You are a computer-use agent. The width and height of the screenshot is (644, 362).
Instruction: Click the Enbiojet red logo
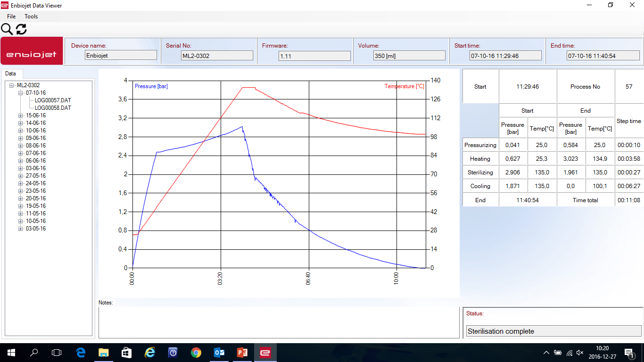tap(32, 51)
